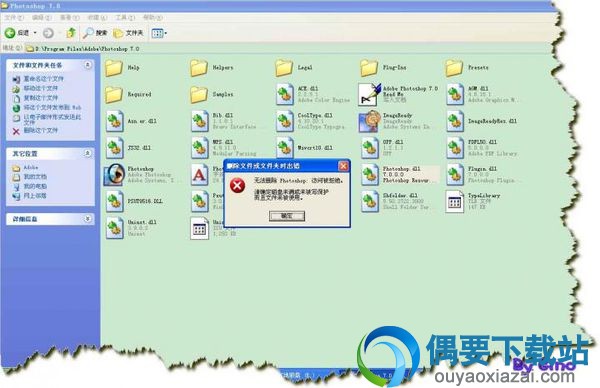Select the Presets folder icon
This screenshot has width=600, height=388.
pos(454,68)
